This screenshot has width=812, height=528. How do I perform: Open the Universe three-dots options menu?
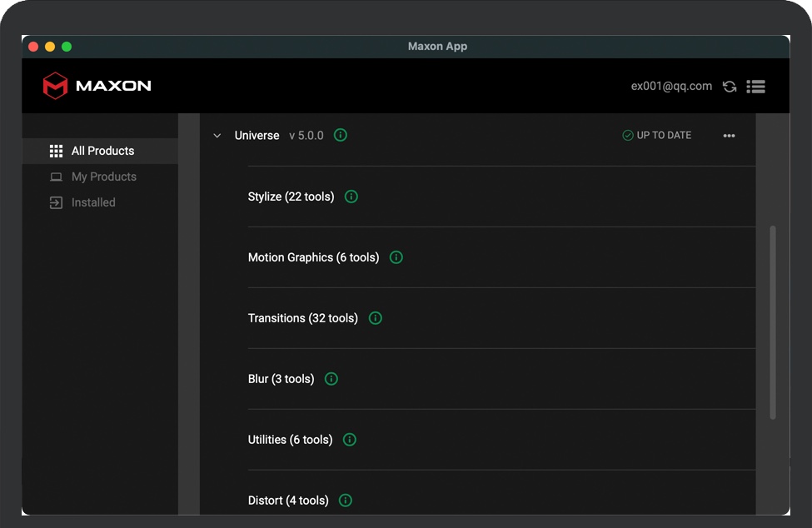coord(729,137)
